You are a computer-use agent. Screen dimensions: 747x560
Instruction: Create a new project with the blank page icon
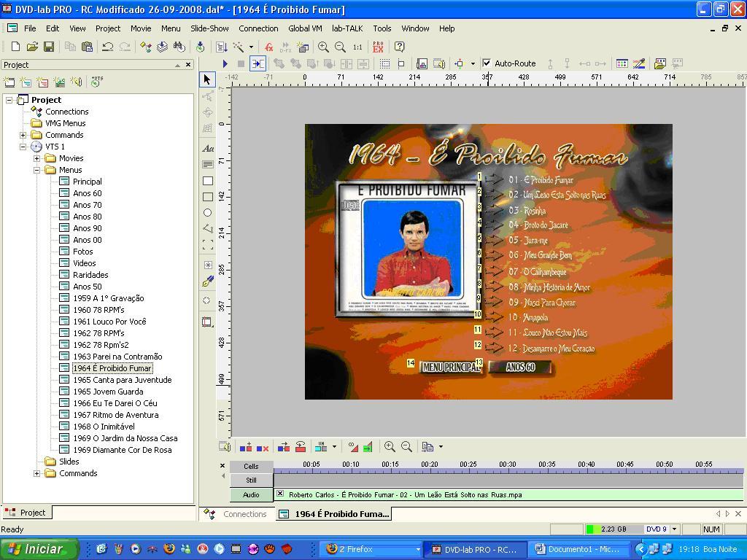(15, 47)
